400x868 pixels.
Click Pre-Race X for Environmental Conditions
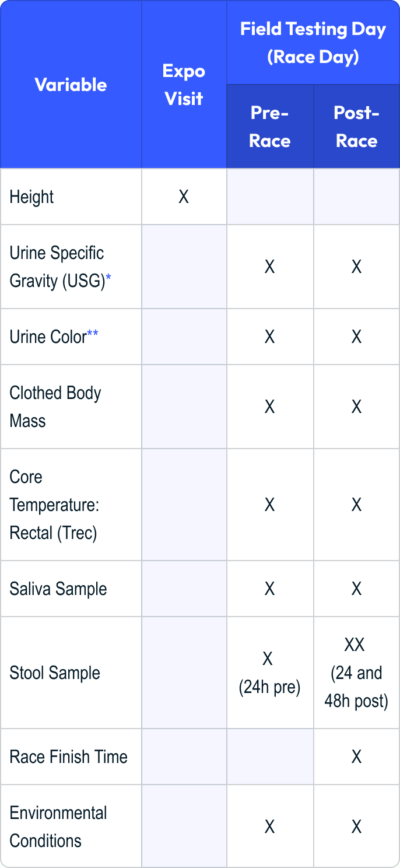tap(269, 827)
